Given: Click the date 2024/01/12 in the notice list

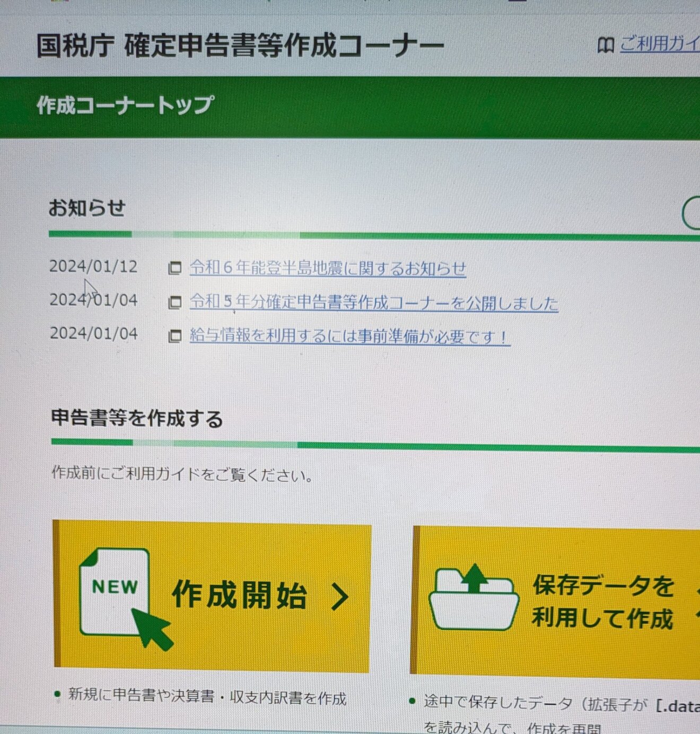Looking at the screenshot, I should 93,266.
